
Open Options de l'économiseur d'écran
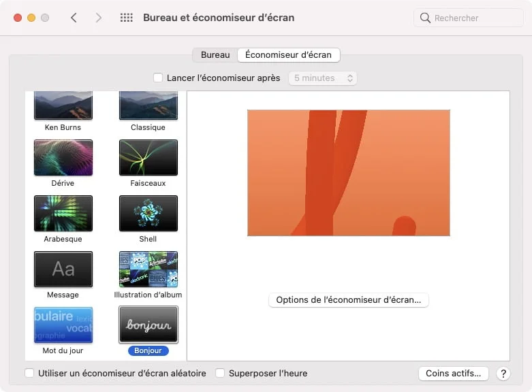coord(349,300)
